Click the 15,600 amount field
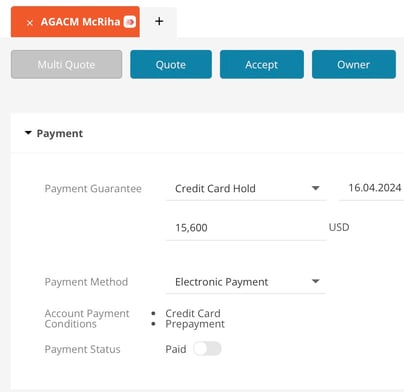The height and width of the screenshot is (392, 404). tap(246, 228)
